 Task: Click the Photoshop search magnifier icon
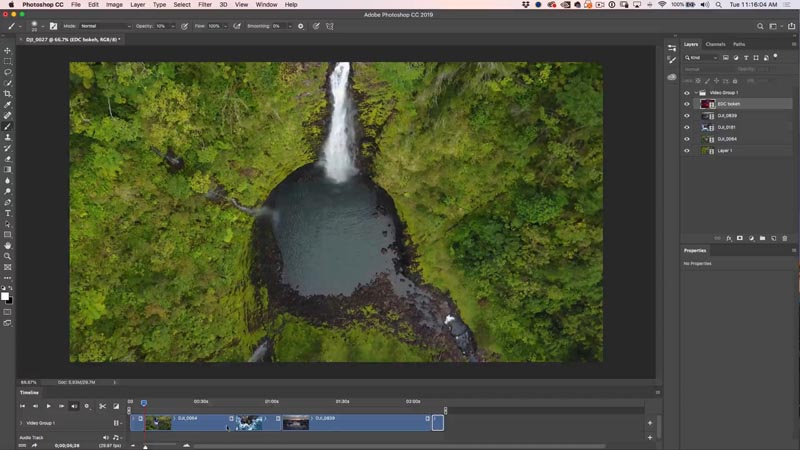[x=760, y=26]
